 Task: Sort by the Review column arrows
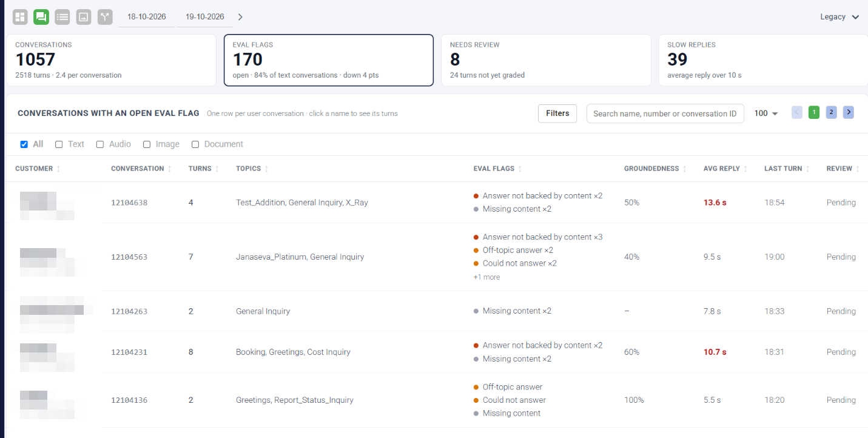click(x=858, y=169)
